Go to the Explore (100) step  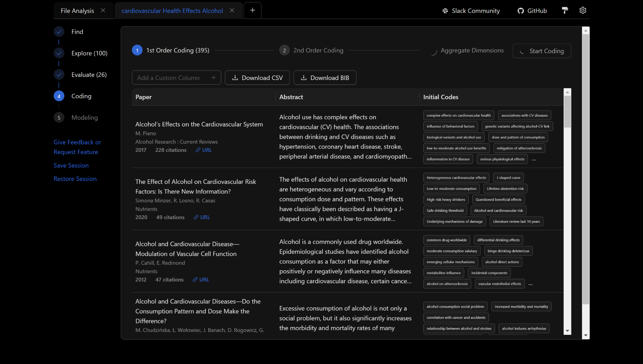point(89,53)
